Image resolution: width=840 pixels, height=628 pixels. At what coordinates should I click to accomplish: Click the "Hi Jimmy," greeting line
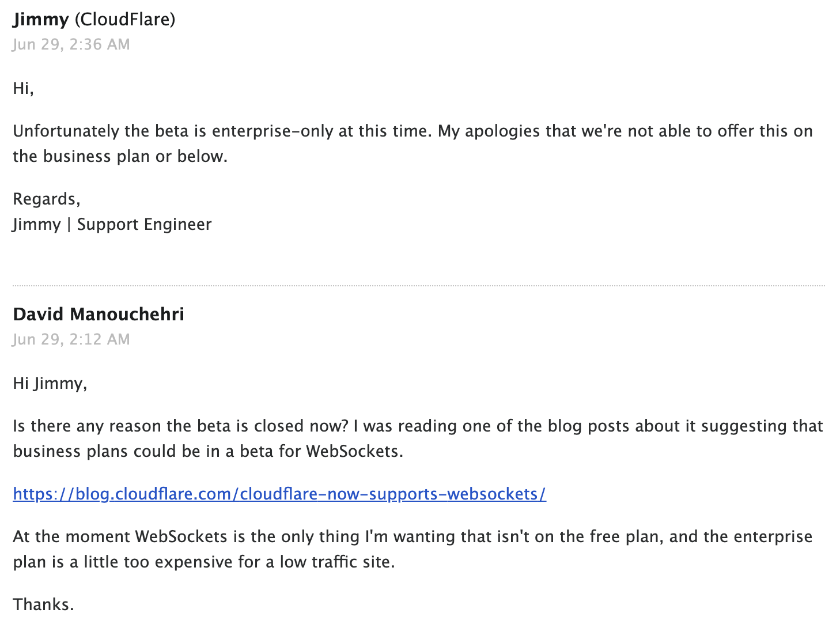tap(50, 383)
